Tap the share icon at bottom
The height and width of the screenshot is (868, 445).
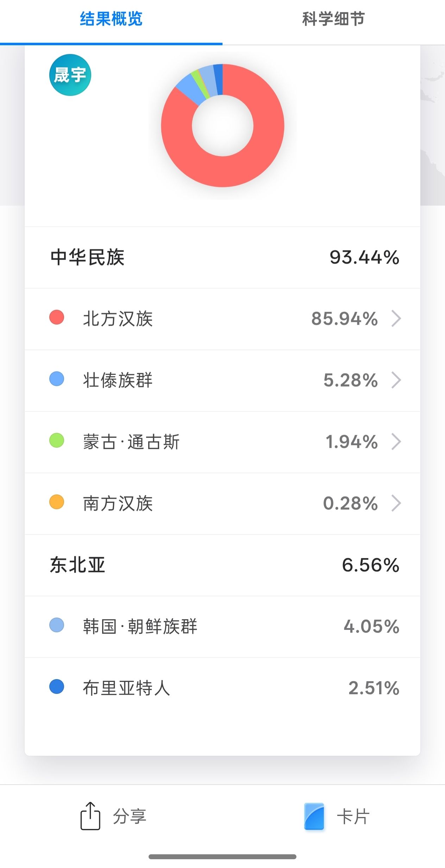click(90, 816)
